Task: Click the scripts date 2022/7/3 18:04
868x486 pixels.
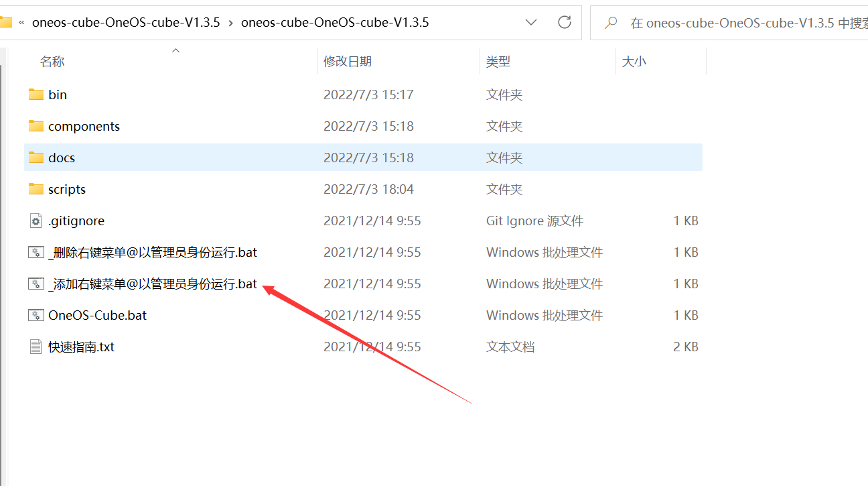Action: pos(368,189)
